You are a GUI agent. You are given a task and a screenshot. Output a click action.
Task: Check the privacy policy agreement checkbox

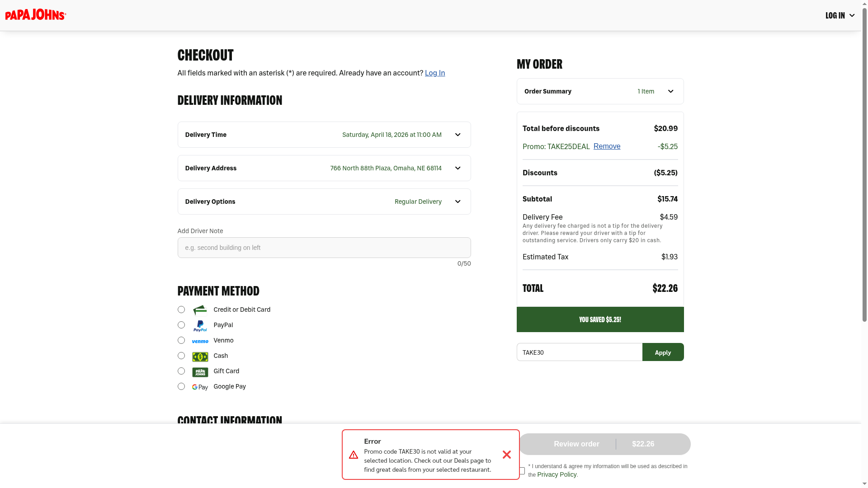click(x=522, y=471)
